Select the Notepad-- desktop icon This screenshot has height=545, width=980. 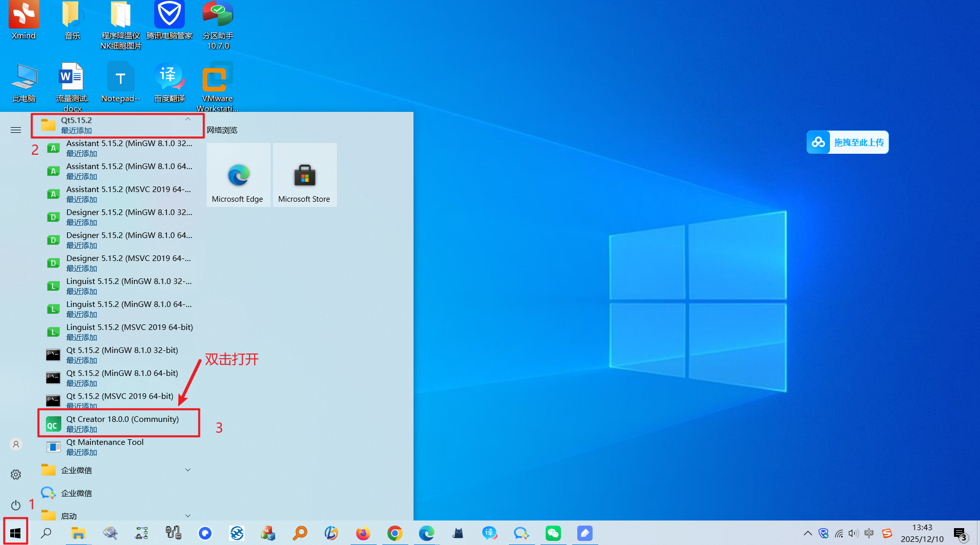[120, 83]
